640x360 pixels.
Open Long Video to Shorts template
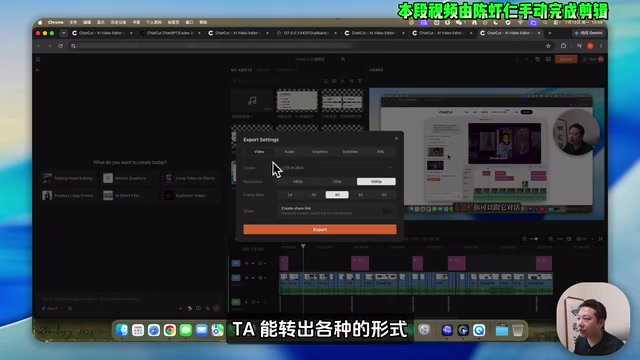(190, 178)
